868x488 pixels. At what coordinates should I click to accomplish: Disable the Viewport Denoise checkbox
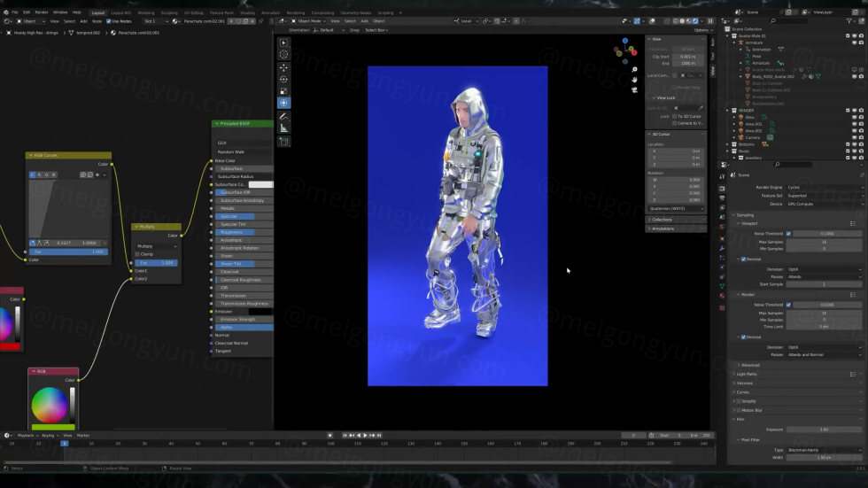743,259
